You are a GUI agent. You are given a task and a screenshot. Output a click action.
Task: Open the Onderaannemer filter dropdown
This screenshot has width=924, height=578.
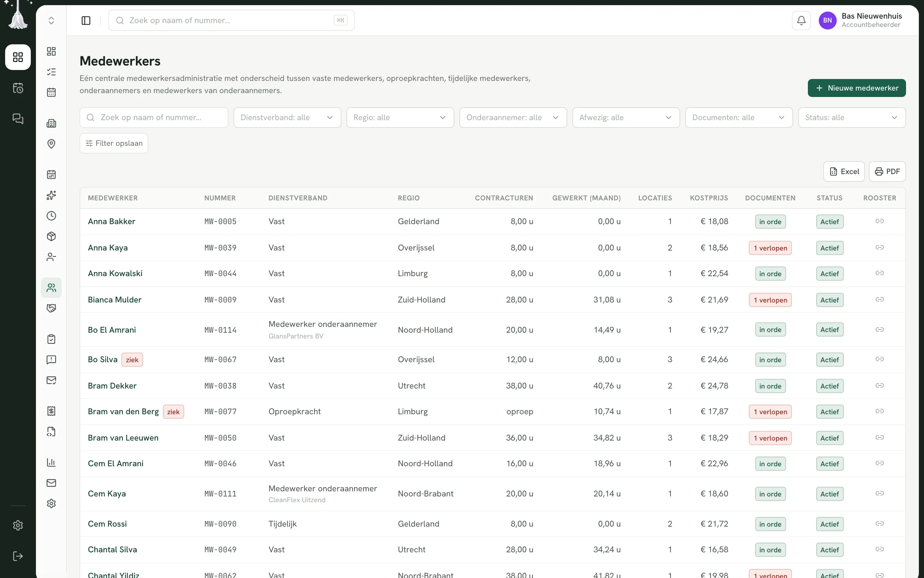coord(513,117)
